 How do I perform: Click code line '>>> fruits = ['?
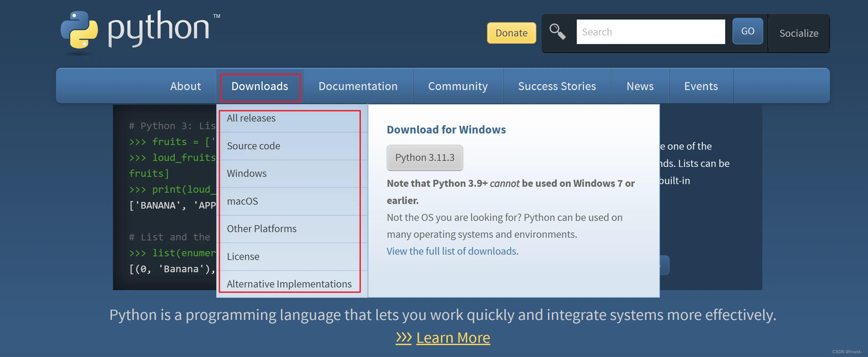172,142
